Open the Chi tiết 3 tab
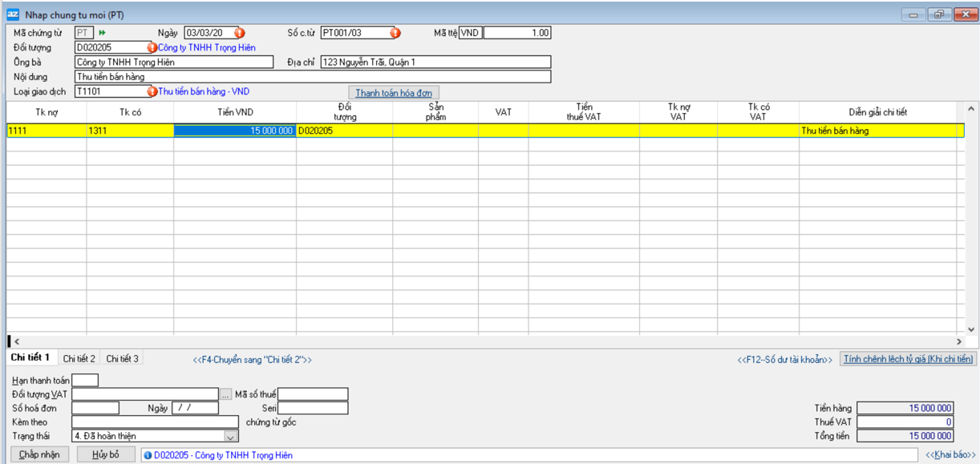The image size is (980, 464). click(x=123, y=359)
